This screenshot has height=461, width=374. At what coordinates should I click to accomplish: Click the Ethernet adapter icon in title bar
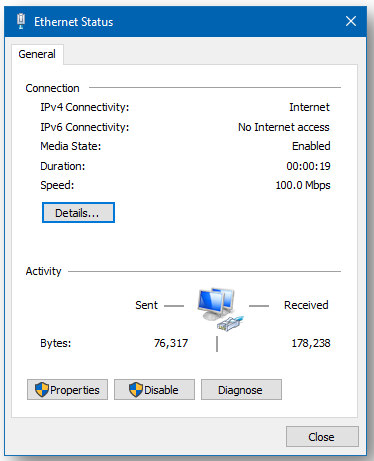[21, 21]
